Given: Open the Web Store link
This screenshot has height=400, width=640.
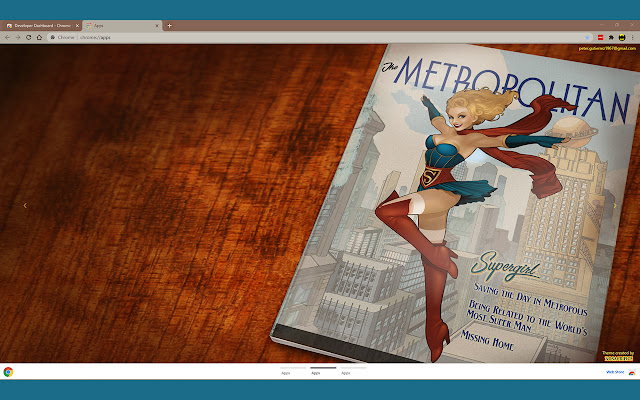Looking at the screenshot, I should tap(615, 372).
